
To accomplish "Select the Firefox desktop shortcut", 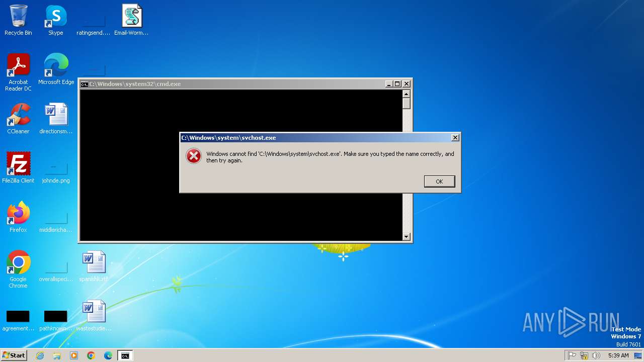I will [18, 217].
